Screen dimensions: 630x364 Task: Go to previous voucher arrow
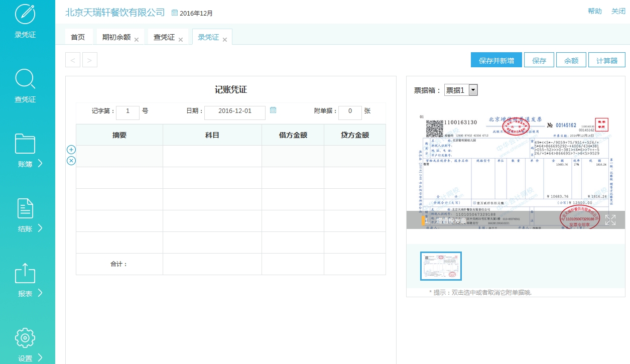point(73,60)
